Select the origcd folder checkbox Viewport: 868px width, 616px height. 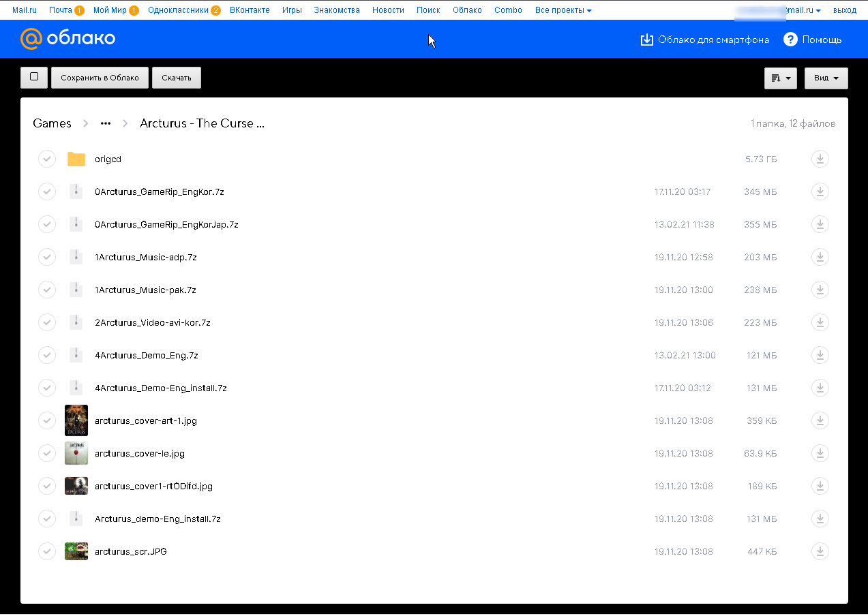pyautogui.click(x=46, y=159)
